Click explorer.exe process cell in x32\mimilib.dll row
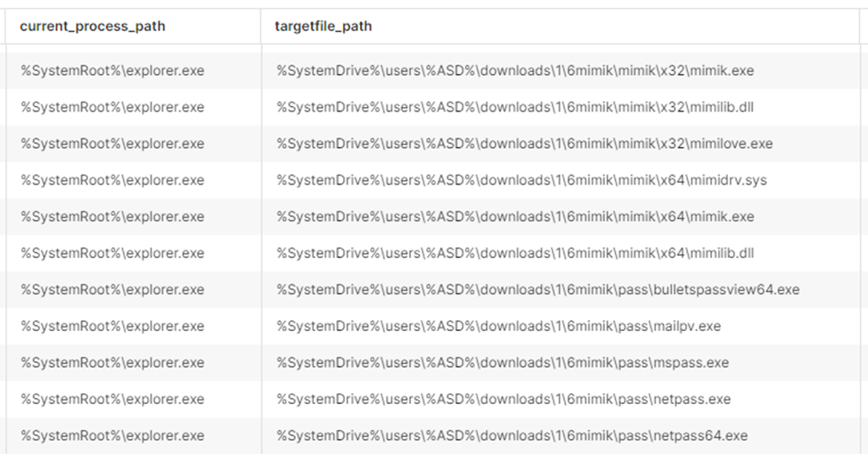This screenshot has width=868, height=454. pyautogui.click(x=113, y=107)
